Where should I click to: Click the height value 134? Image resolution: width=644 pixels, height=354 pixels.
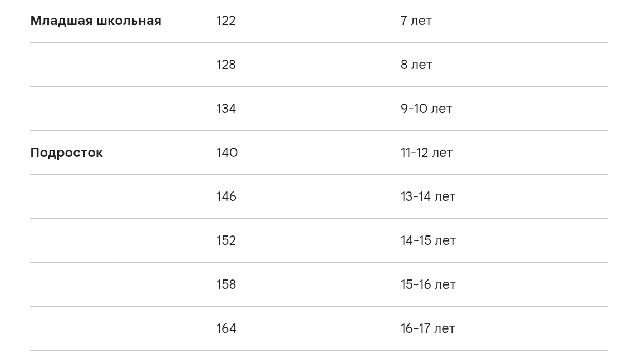(x=227, y=109)
